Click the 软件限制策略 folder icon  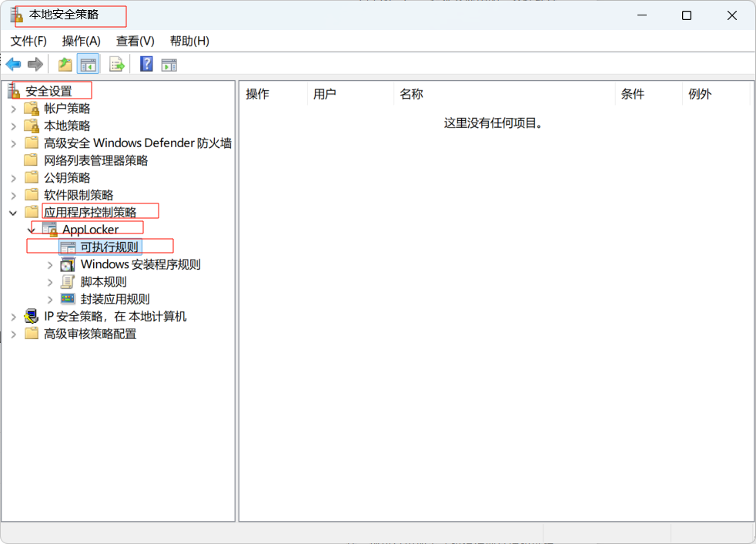click(32, 194)
